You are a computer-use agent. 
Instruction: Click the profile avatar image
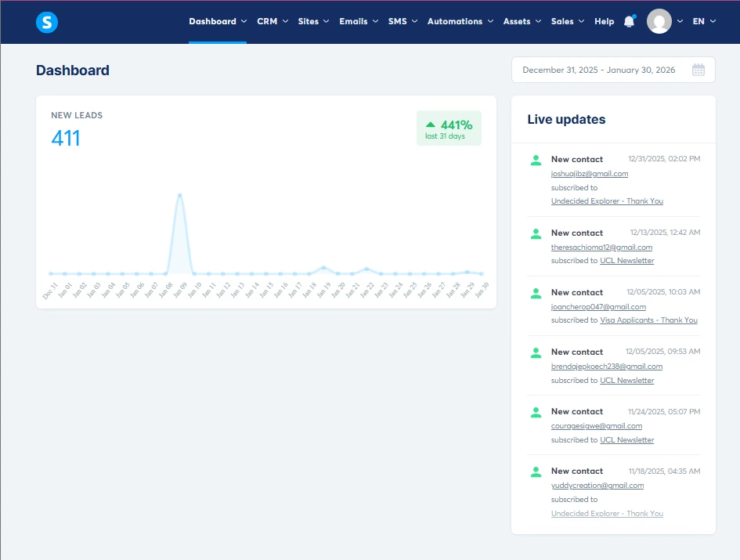click(658, 21)
